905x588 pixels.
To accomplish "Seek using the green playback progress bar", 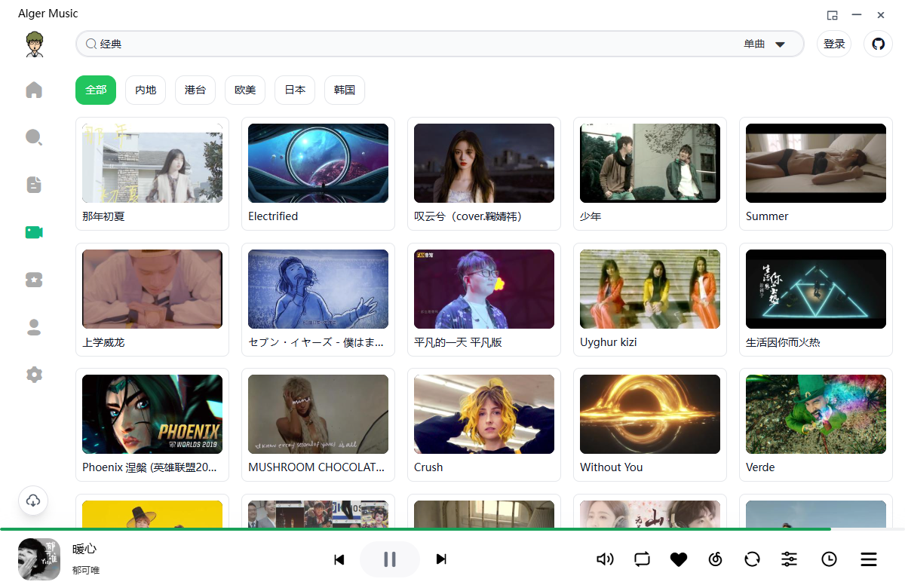I will click(452, 529).
